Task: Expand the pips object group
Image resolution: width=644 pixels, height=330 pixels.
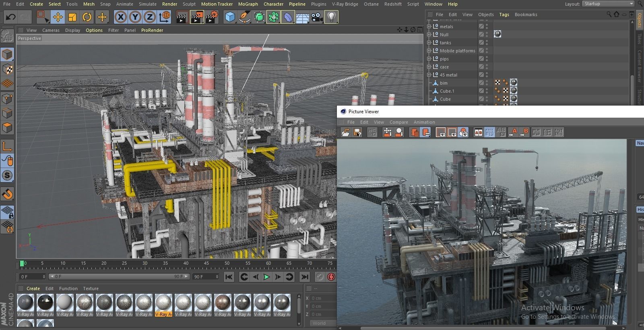Action: coord(429,59)
